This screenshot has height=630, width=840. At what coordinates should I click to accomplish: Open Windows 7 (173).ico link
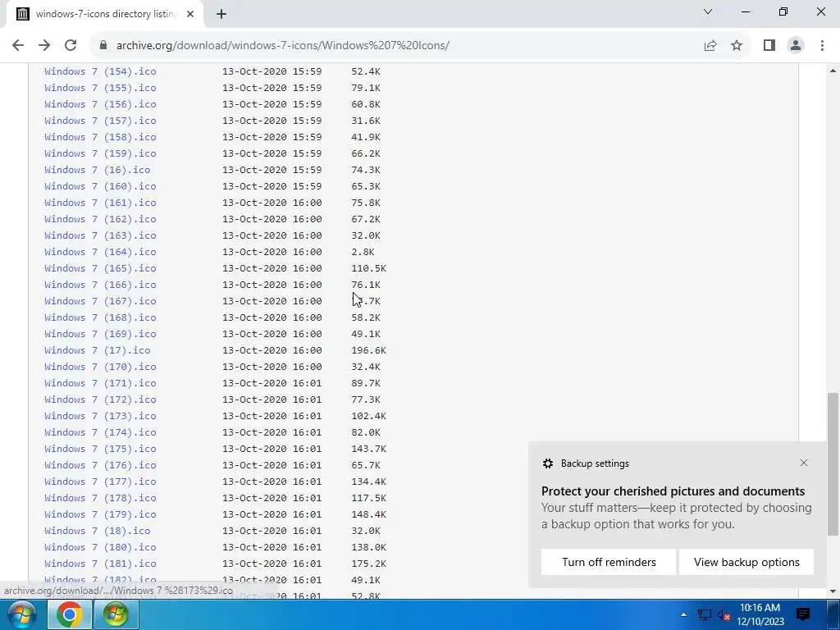100,416
